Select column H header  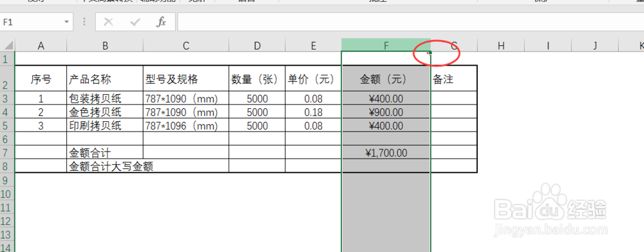[x=501, y=46]
